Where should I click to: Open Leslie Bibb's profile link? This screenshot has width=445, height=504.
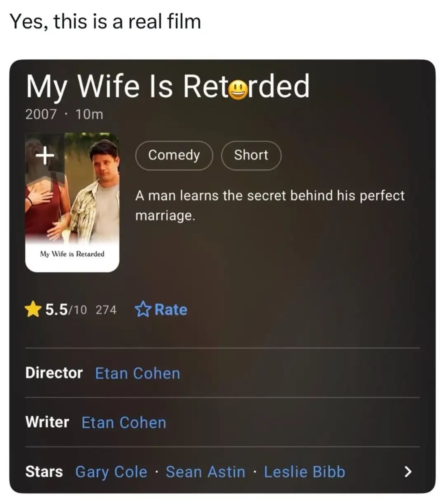pyautogui.click(x=304, y=472)
